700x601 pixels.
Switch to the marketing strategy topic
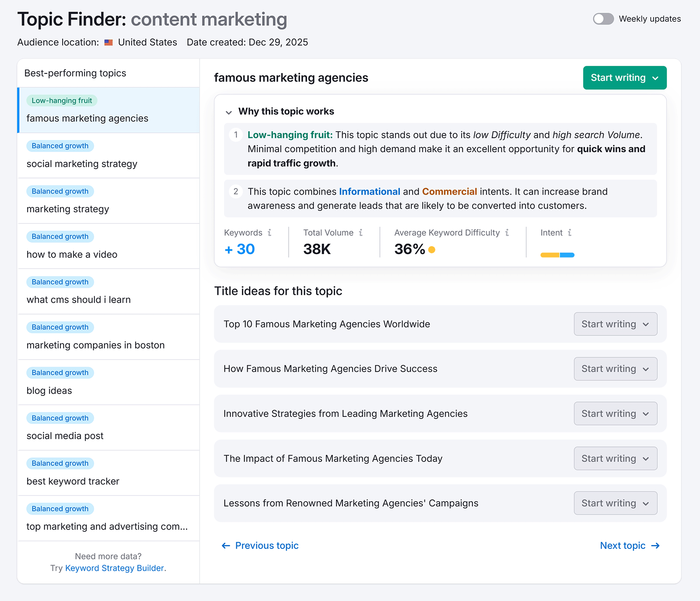(68, 209)
